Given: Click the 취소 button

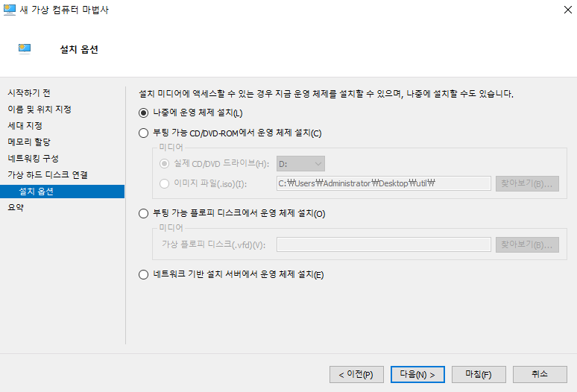Looking at the screenshot, I should pyautogui.click(x=540, y=374).
